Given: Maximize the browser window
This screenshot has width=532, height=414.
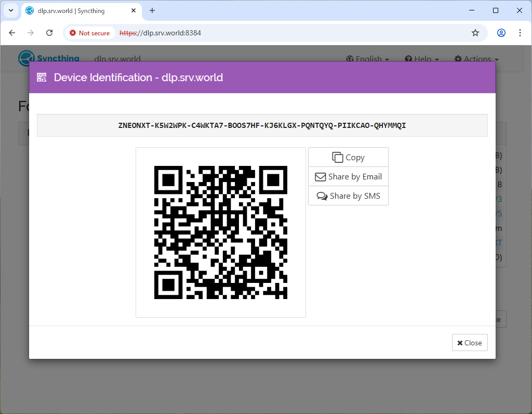Looking at the screenshot, I should pos(495,10).
